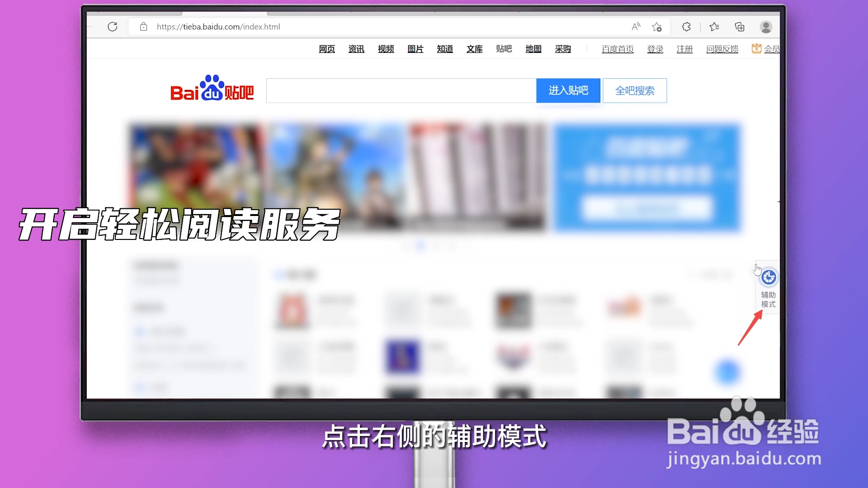Click the site lock icon in address bar
The image size is (868, 488).
pyautogui.click(x=143, y=27)
